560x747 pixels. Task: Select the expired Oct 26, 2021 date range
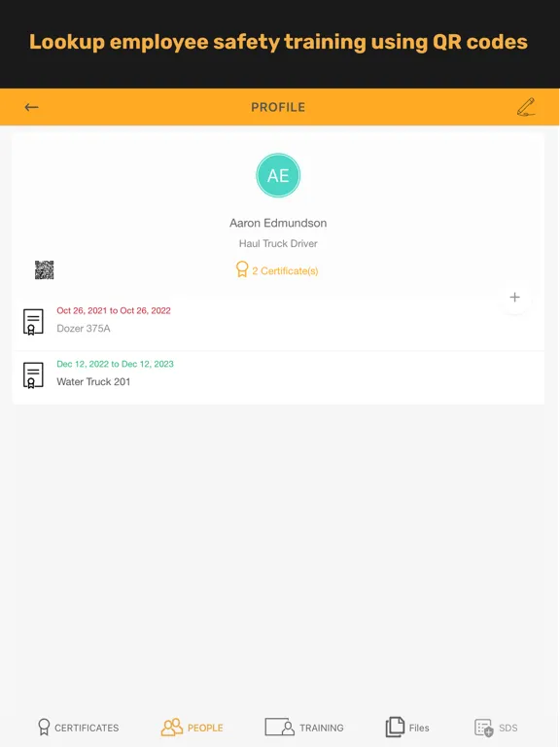pos(114,310)
